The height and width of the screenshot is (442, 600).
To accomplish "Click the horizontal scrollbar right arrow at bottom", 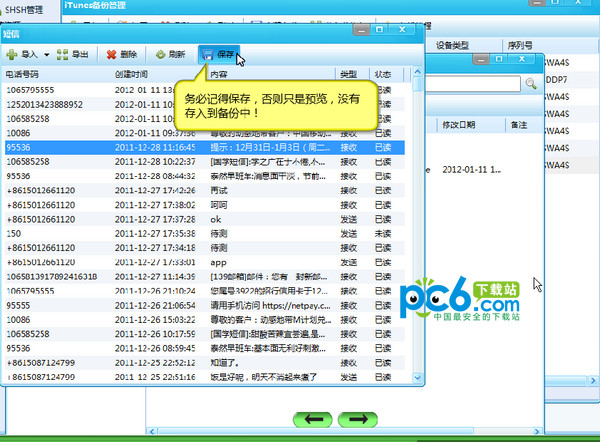I will [537, 431].
